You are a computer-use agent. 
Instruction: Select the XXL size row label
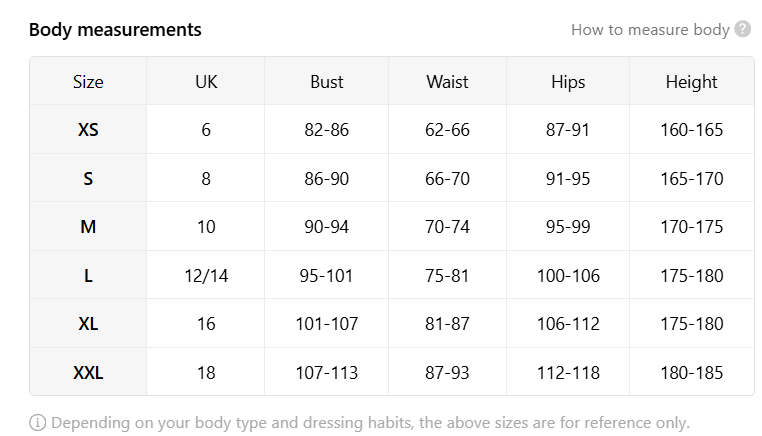[88, 373]
